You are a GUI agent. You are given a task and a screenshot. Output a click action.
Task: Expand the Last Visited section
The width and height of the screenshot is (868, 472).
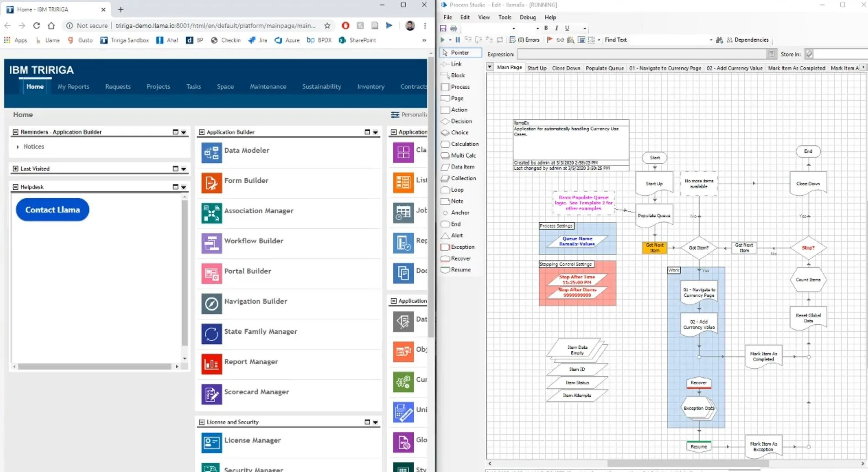[16, 169]
